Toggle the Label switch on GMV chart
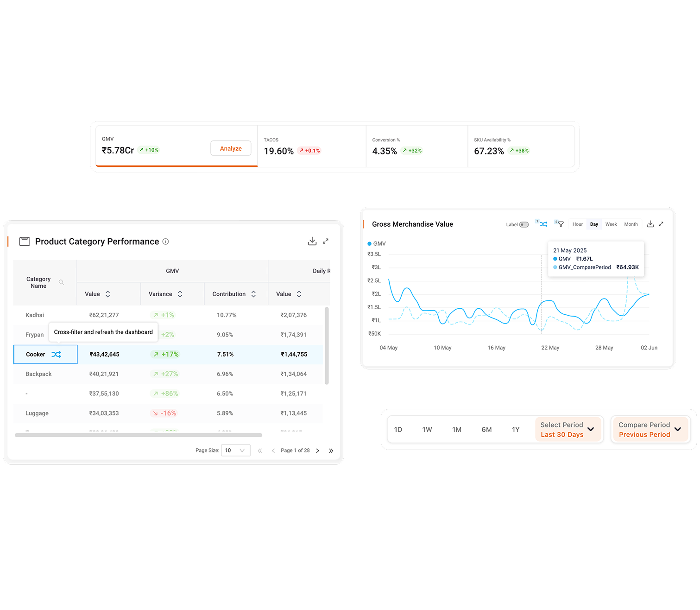 coord(524,224)
